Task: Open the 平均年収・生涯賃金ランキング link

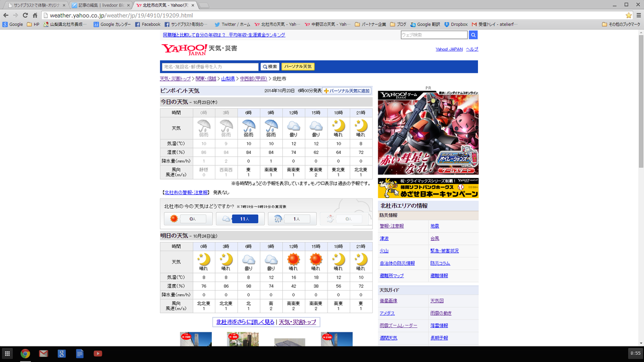Action: (257, 35)
